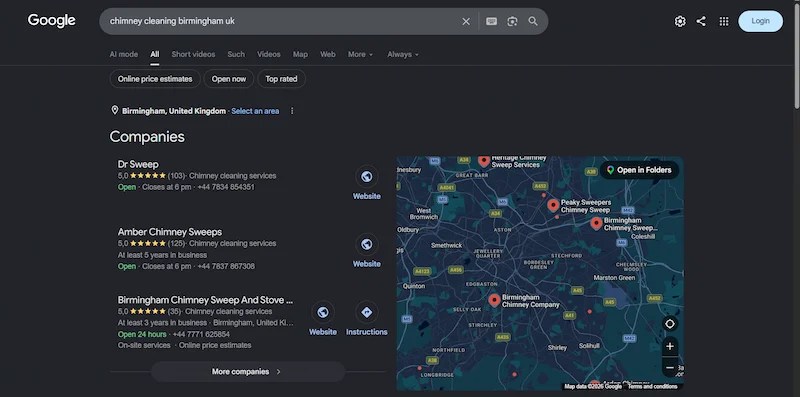Zoom in on the map
This screenshot has height=397, width=800.
point(670,346)
